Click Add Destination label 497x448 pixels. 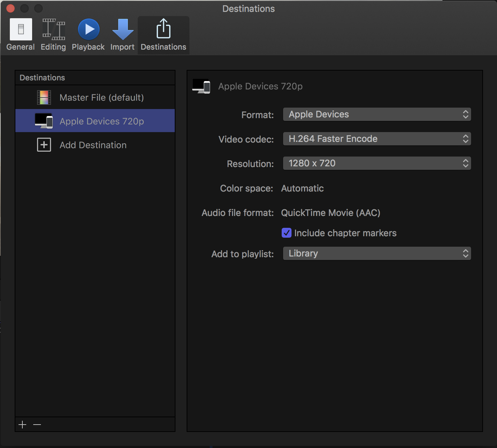pyautogui.click(x=93, y=145)
